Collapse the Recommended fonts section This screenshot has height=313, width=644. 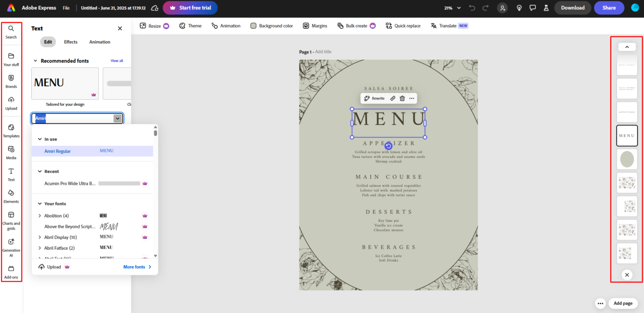click(35, 61)
